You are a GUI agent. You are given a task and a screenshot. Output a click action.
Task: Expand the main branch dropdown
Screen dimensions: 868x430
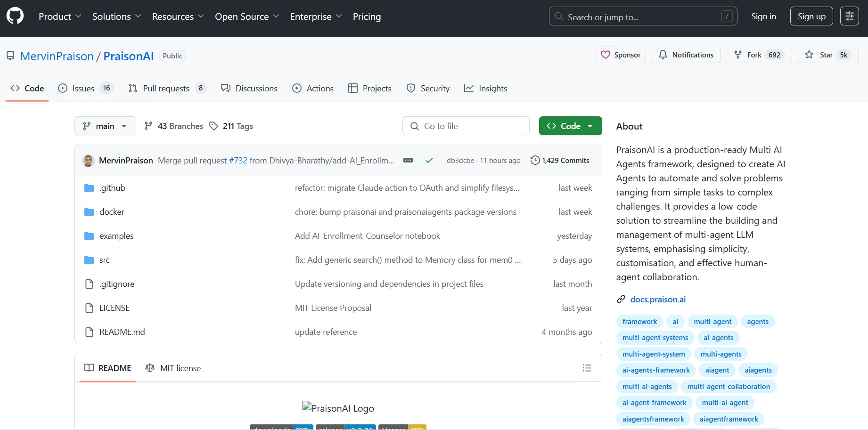[105, 126]
